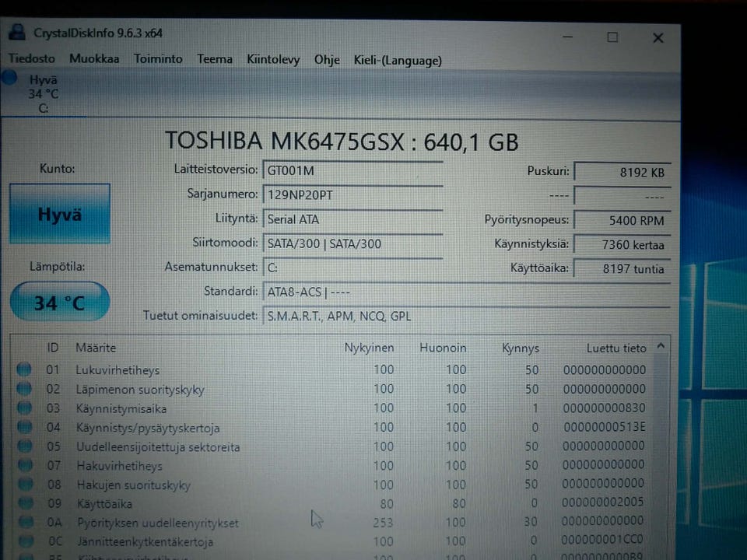Click raw value 000000002005
The image size is (747, 560).
tap(602, 502)
